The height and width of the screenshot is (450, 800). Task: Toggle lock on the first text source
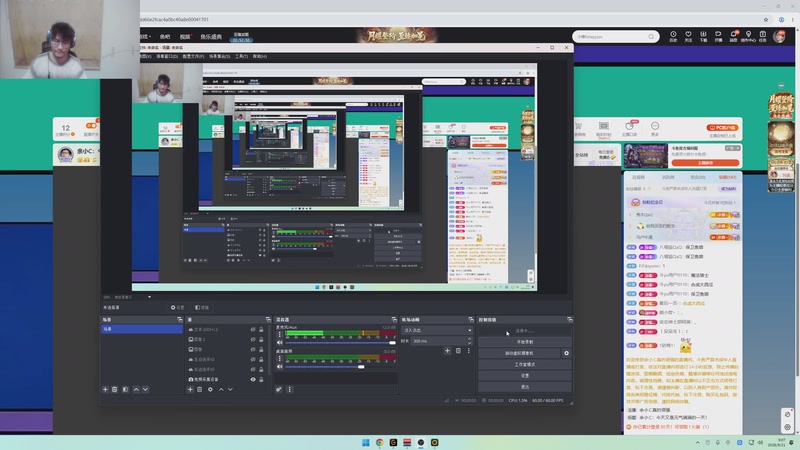261,330
